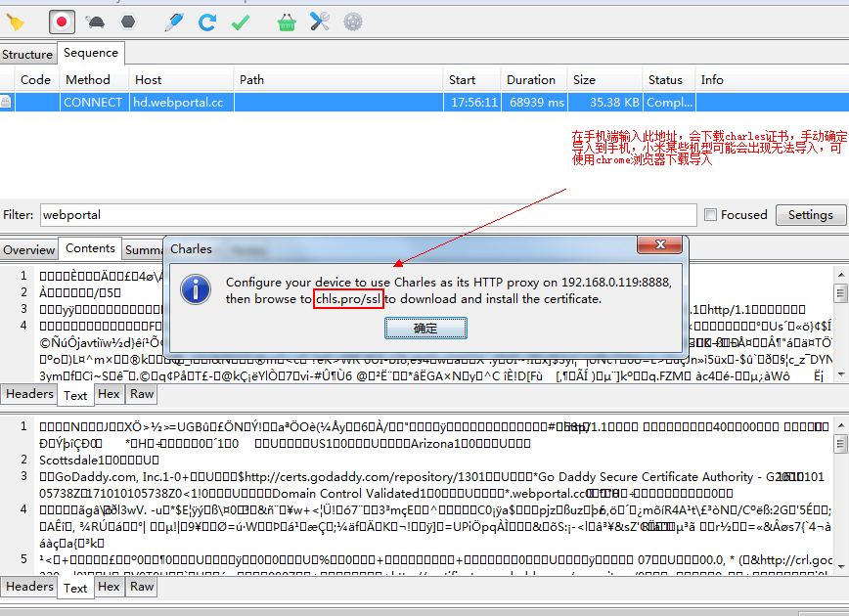
Task: Click the 35.38 KB size cell
Action: (x=605, y=103)
